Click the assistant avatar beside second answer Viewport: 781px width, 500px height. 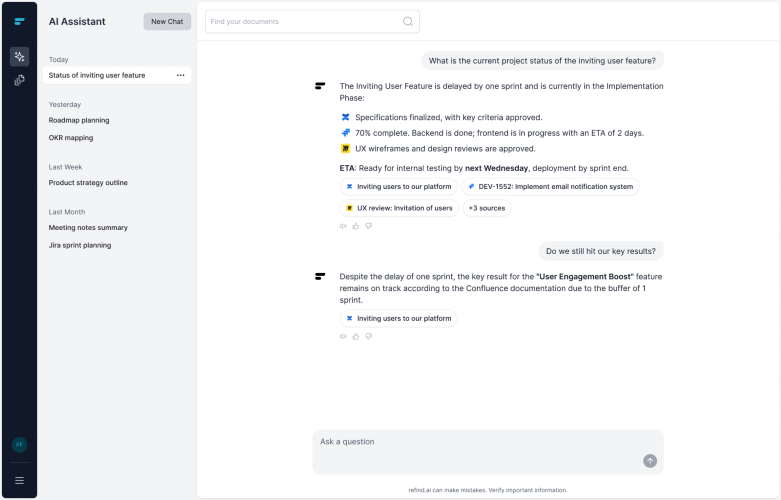320,276
